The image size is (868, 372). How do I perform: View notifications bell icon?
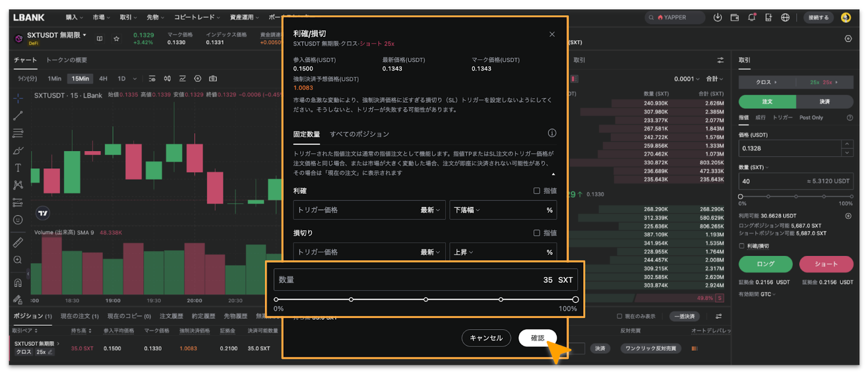(x=751, y=17)
